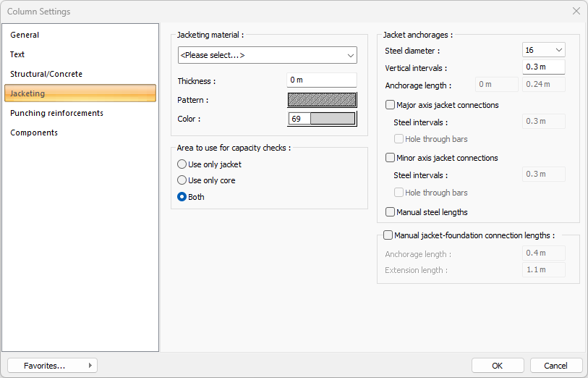Open the Steel diameter dropdown

pos(543,50)
